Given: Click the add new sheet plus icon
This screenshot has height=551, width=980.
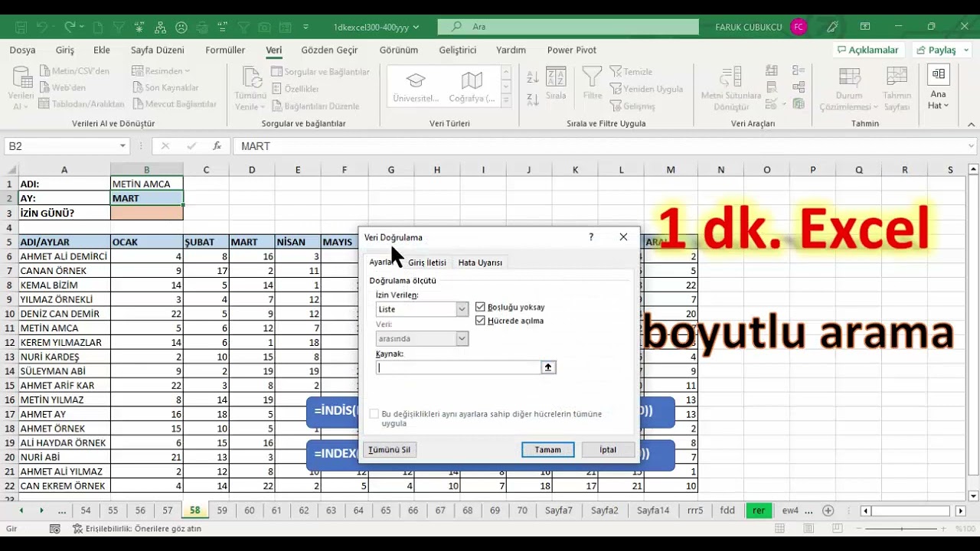Looking at the screenshot, I should point(828,510).
